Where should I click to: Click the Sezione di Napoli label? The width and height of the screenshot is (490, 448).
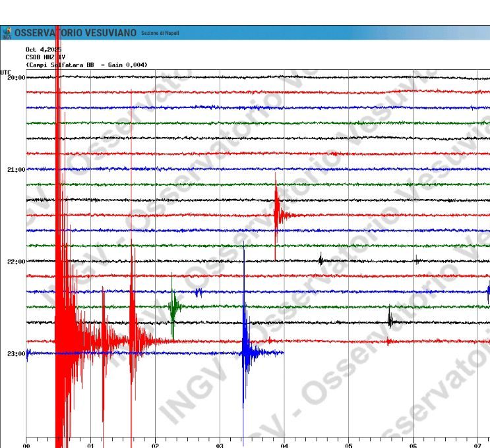tap(160, 34)
